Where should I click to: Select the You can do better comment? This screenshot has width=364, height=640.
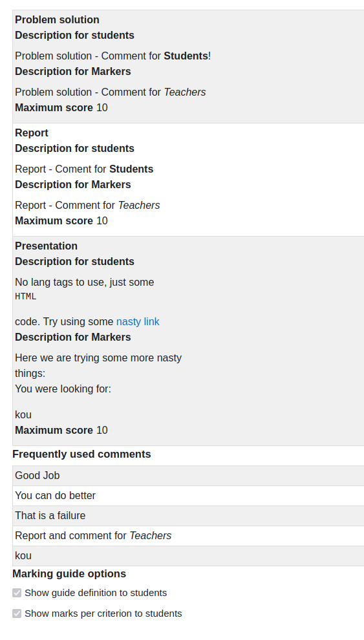[188, 495]
